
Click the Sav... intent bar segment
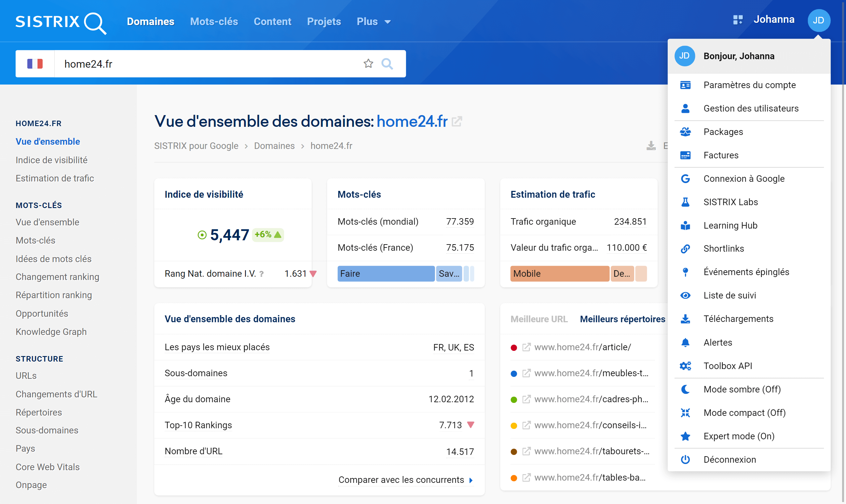pyautogui.click(x=449, y=274)
